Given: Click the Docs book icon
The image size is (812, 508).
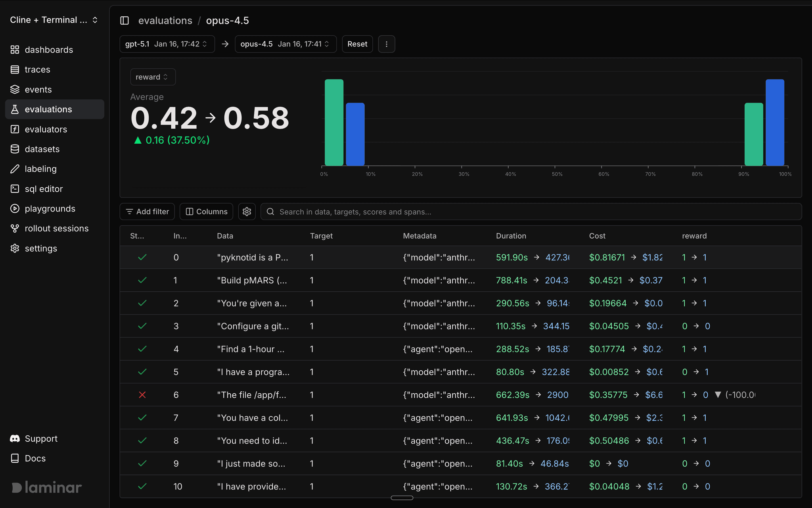Looking at the screenshot, I should (x=15, y=458).
